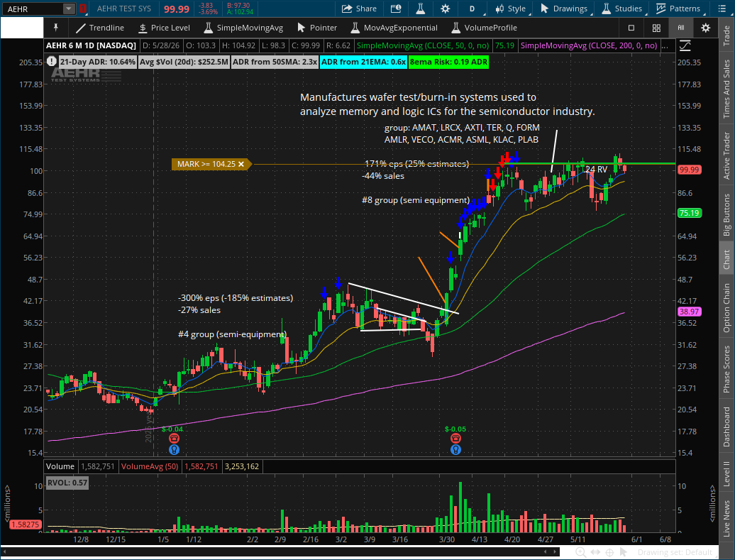This screenshot has height=560, width=735.
Task: Click scrollbar right arrow at bottom
Action: (x=556, y=552)
